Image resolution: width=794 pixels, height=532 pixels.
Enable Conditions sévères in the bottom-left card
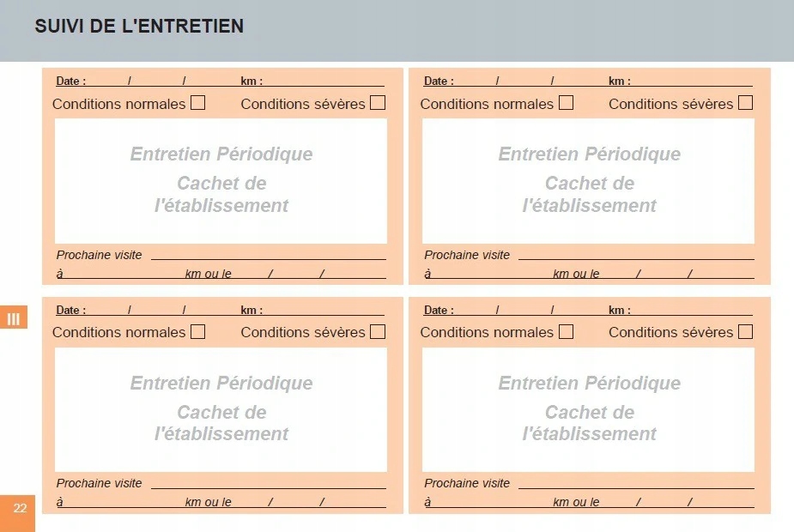click(x=378, y=331)
